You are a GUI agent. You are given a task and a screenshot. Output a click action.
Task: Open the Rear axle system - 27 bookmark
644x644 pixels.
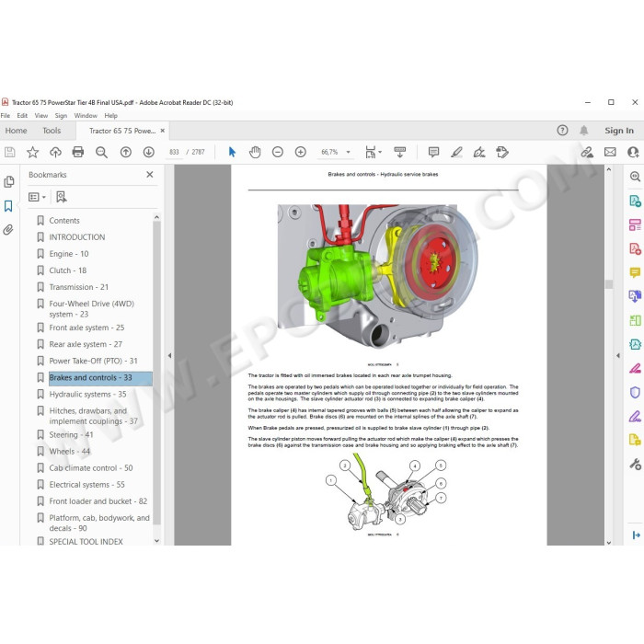tap(86, 344)
